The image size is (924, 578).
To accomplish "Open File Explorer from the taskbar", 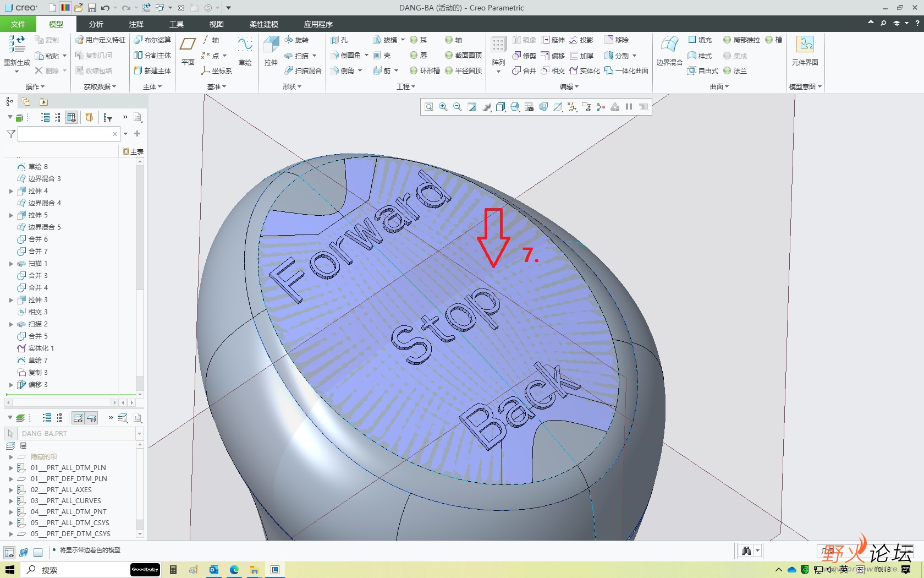I will pyautogui.click(x=254, y=570).
